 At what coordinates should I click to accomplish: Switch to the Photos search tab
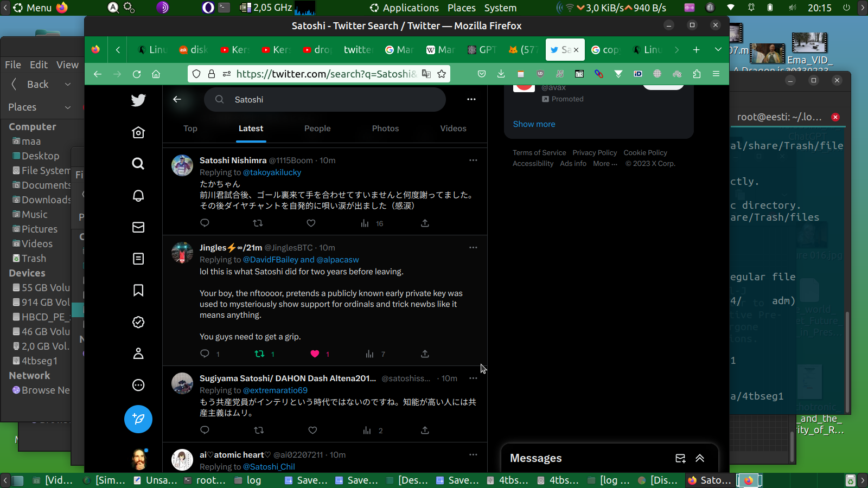[x=385, y=129]
